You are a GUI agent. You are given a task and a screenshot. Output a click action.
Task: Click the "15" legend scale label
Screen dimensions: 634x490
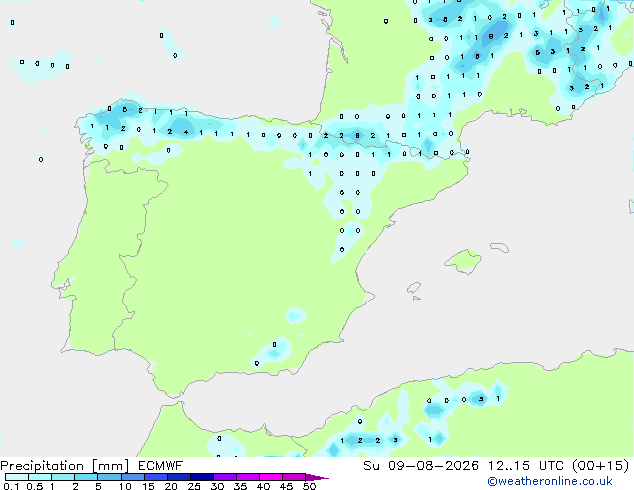click(x=148, y=486)
